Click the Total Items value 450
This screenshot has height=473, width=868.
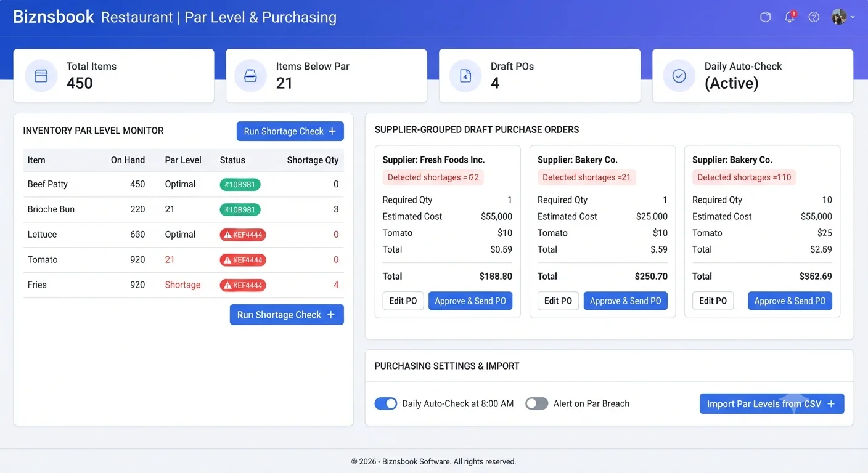coord(80,83)
